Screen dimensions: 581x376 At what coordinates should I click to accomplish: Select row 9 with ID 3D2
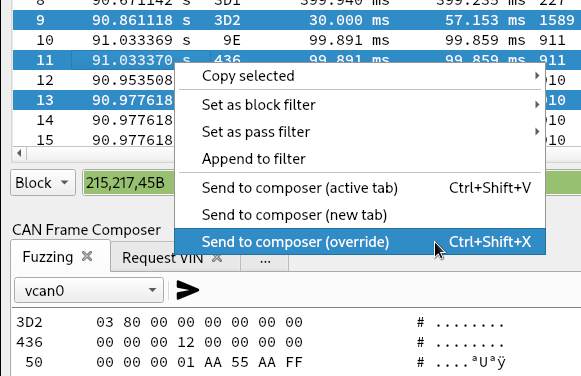tap(296, 20)
